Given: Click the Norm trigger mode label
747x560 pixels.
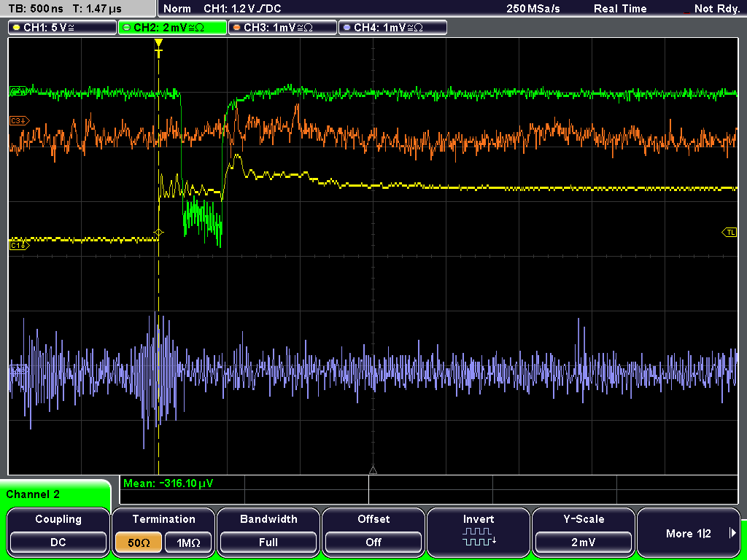Looking at the screenshot, I should [x=177, y=9].
